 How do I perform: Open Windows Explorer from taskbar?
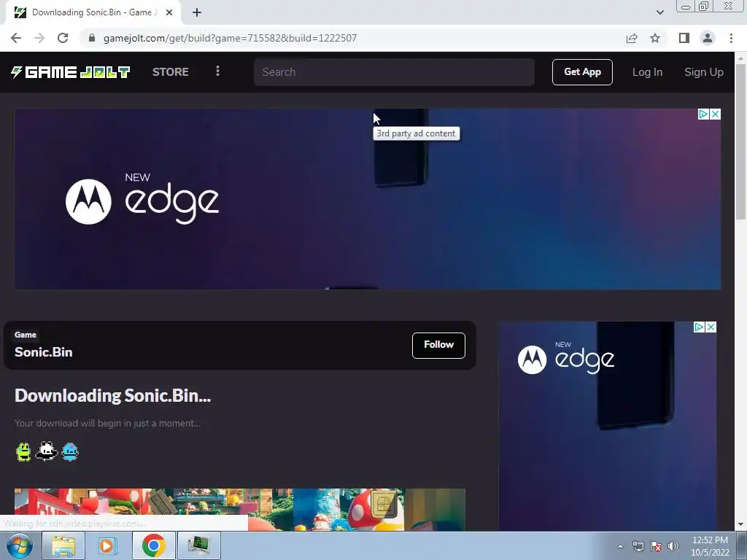tap(63, 545)
